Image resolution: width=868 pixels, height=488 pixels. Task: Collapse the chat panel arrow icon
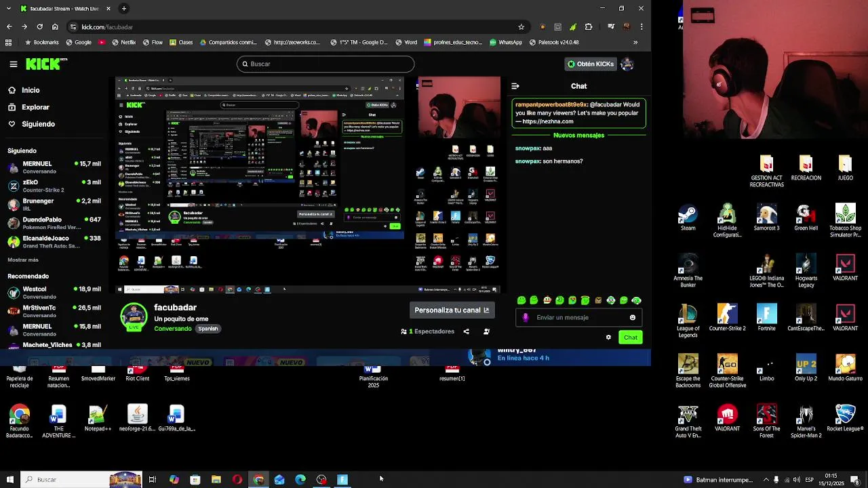515,86
